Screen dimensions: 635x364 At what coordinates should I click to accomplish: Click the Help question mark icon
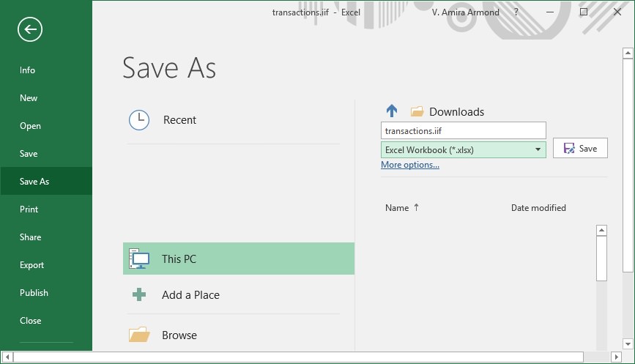[516, 12]
